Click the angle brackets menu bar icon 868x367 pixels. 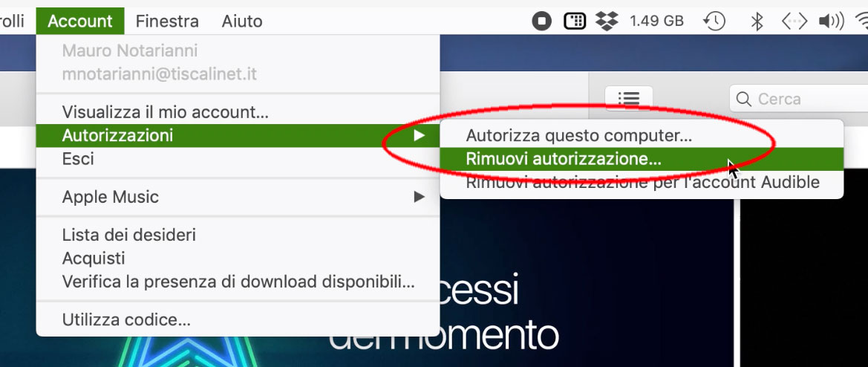(x=794, y=22)
